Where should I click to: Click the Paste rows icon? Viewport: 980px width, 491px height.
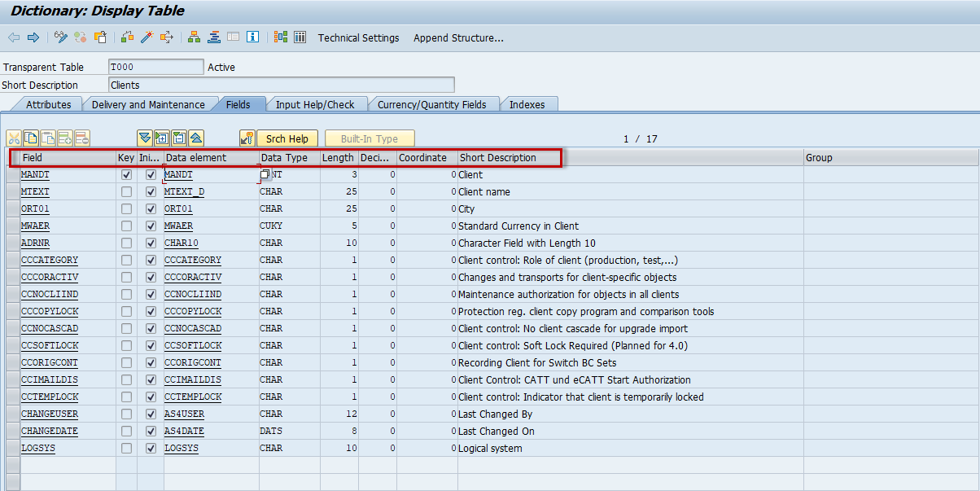tap(48, 138)
